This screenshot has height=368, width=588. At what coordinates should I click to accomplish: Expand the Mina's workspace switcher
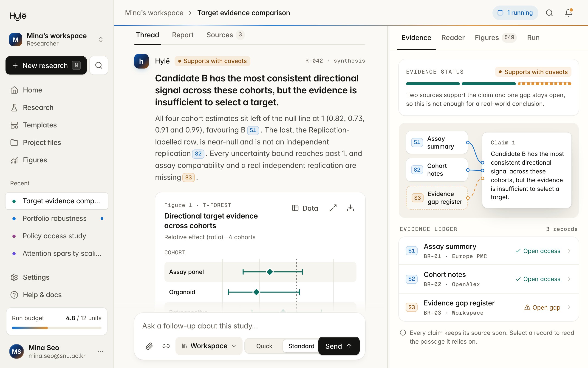(101, 39)
